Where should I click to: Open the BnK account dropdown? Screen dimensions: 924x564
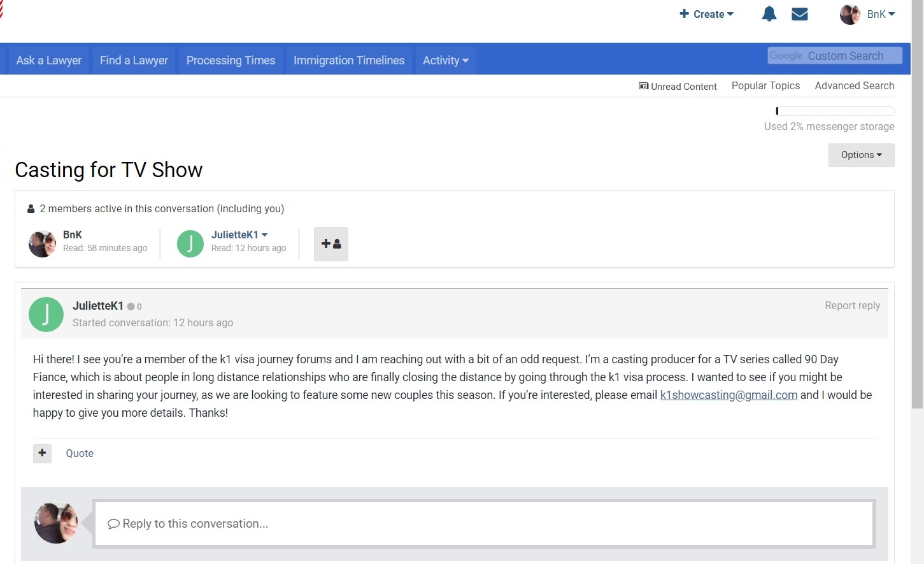tap(881, 14)
